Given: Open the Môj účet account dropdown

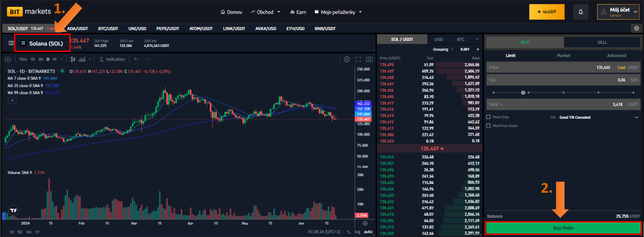Looking at the screenshot, I should tap(618, 12).
